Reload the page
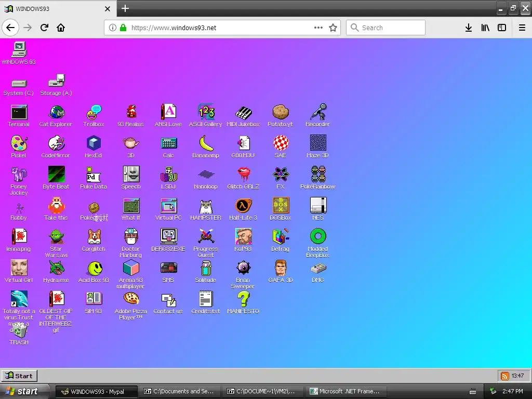 click(44, 28)
